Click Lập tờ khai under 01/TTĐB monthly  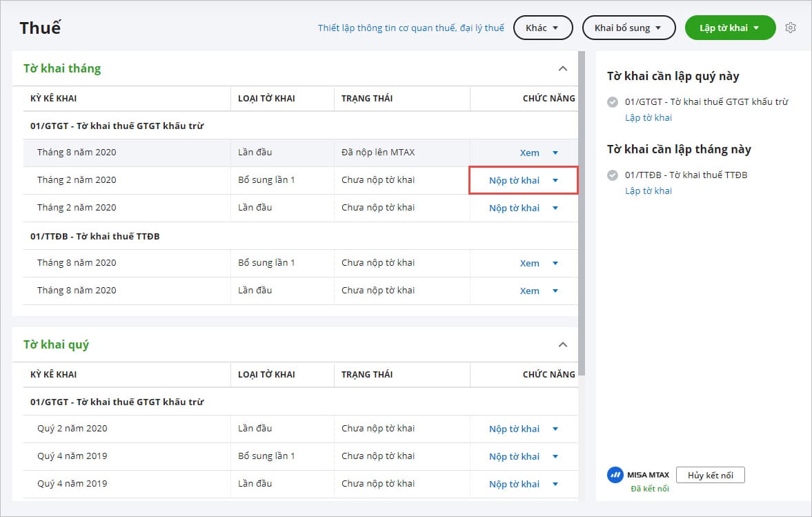click(x=648, y=191)
